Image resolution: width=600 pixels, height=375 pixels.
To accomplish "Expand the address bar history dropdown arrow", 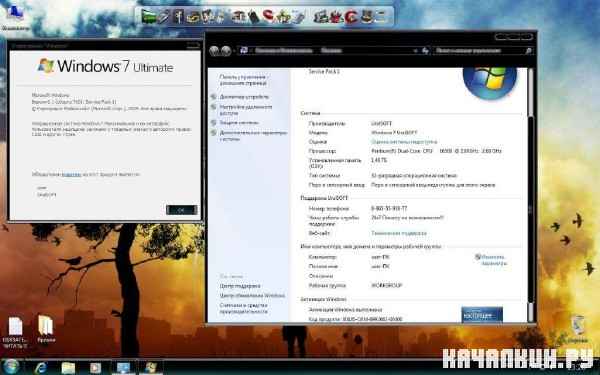I will click(x=415, y=51).
